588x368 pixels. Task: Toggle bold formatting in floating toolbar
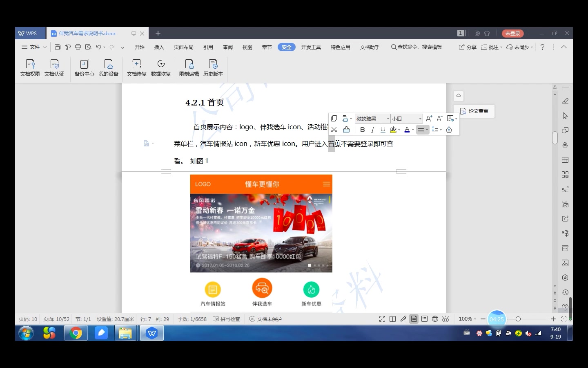(362, 130)
